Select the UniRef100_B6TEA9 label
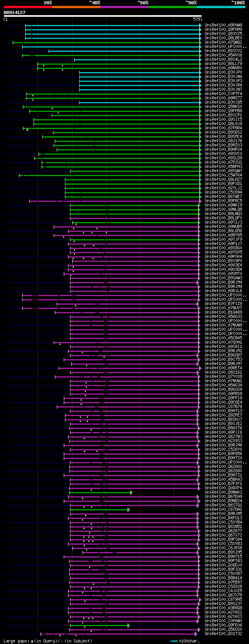 [223, 496]
